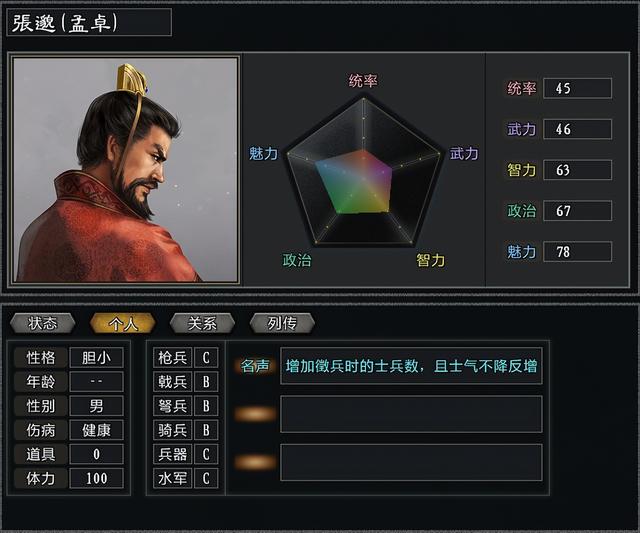Click the 魅力 value field showing 78
The width and height of the screenshot is (640, 533).
tap(578, 251)
